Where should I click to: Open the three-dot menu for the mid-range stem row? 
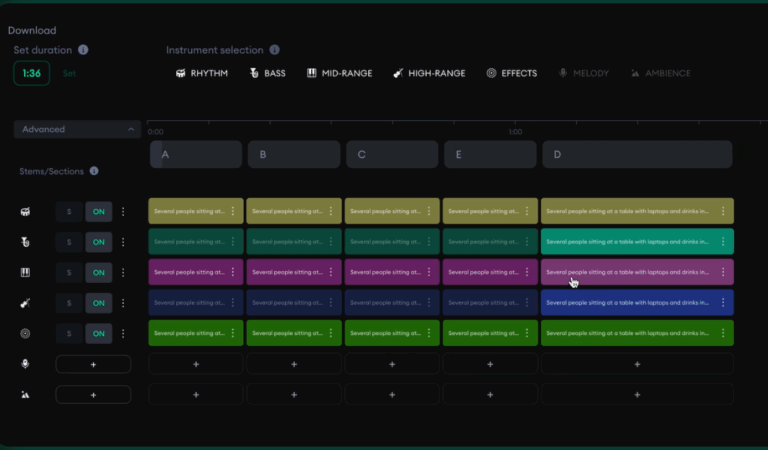(123, 272)
